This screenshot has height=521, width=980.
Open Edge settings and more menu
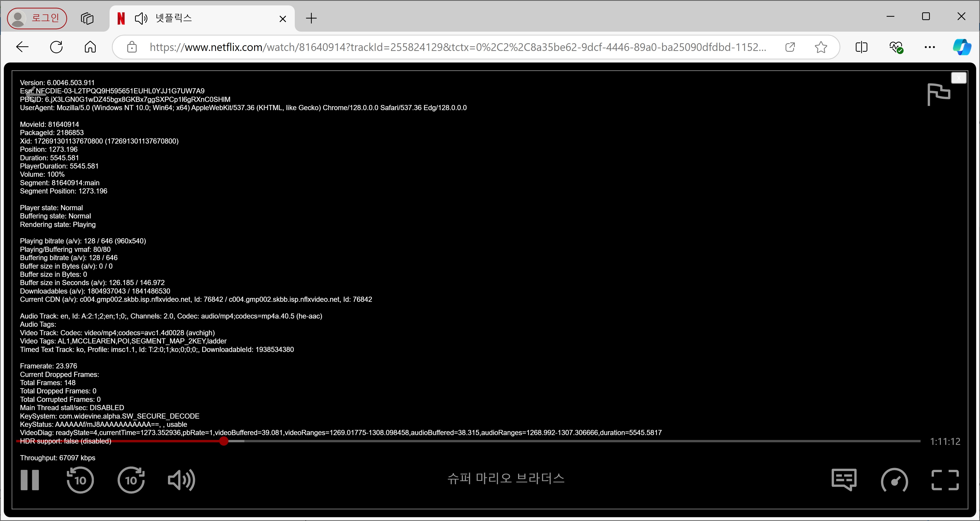[x=930, y=47]
